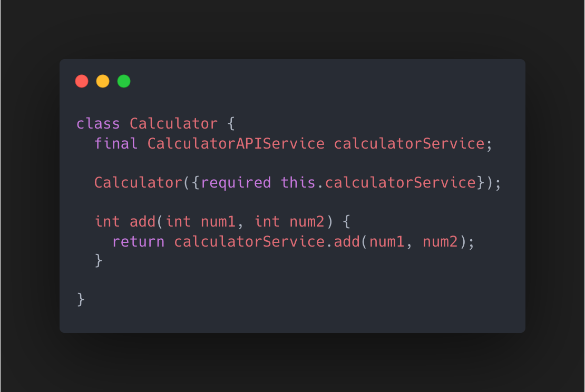Click the green maximize dot
585x392 pixels.
(x=124, y=81)
